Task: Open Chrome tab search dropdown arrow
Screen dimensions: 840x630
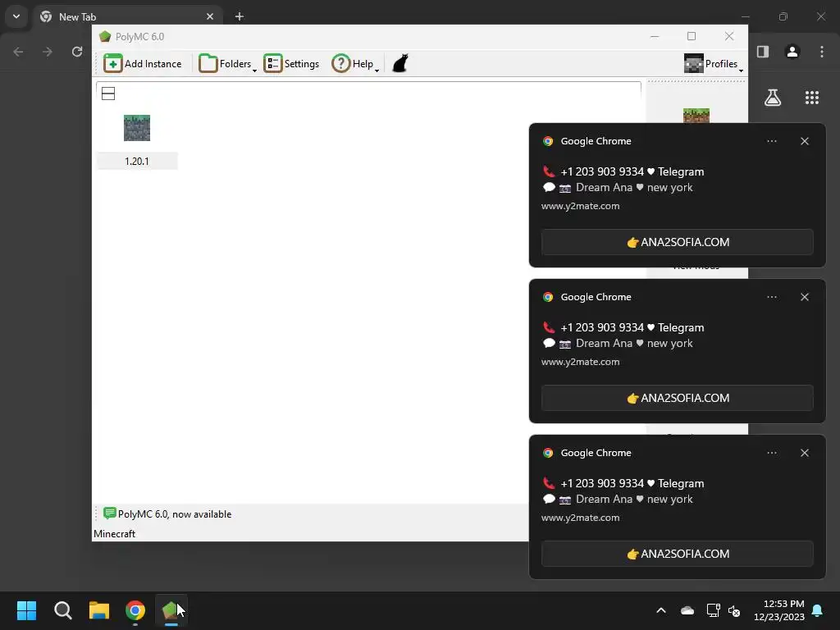Action: click(16, 16)
